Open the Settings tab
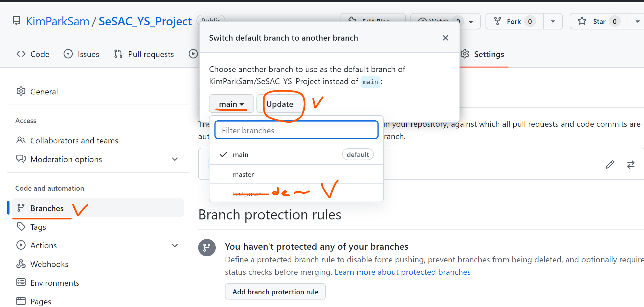The width and height of the screenshot is (644, 307). coord(482,54)
